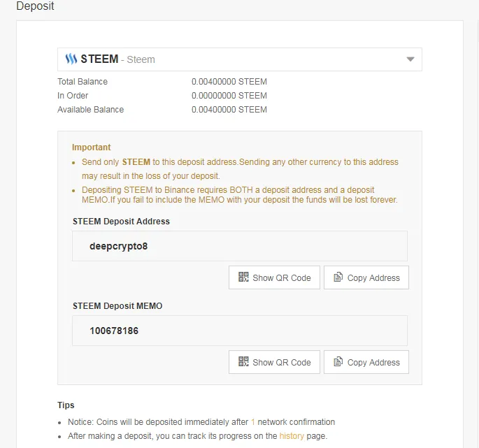Select the 100678186 memo field

click(239, 331)
